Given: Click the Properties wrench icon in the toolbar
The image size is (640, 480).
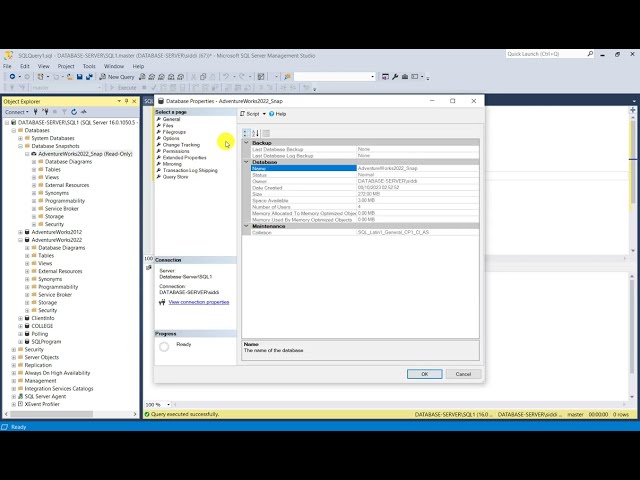Looking at the screenshot, I should [395, 77].
